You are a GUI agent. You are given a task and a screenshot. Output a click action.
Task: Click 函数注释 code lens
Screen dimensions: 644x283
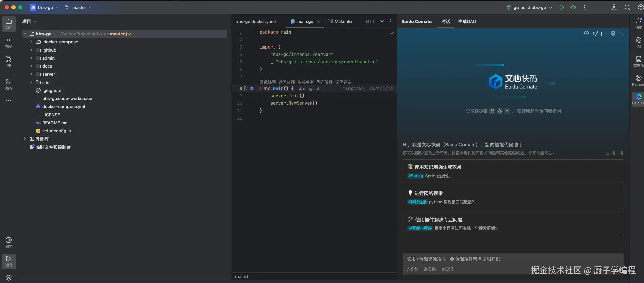tap(268, 82)
